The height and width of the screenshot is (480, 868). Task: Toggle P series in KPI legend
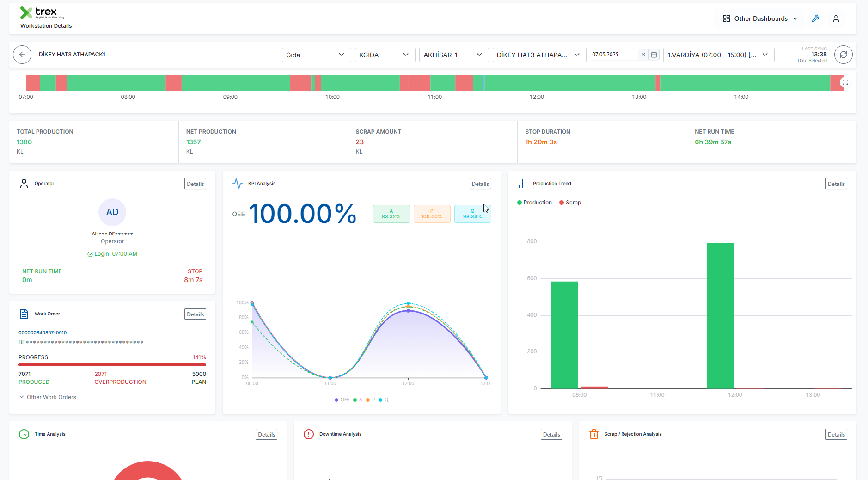pyautogui.click(x=370, y=400)
